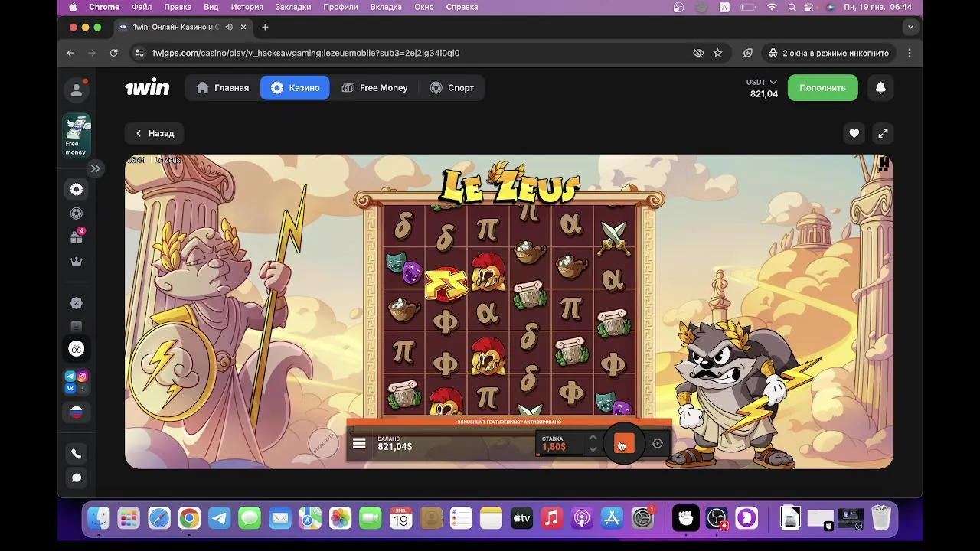Open the Спорт tab
980x551 pixels.
(x=452, y=88)
